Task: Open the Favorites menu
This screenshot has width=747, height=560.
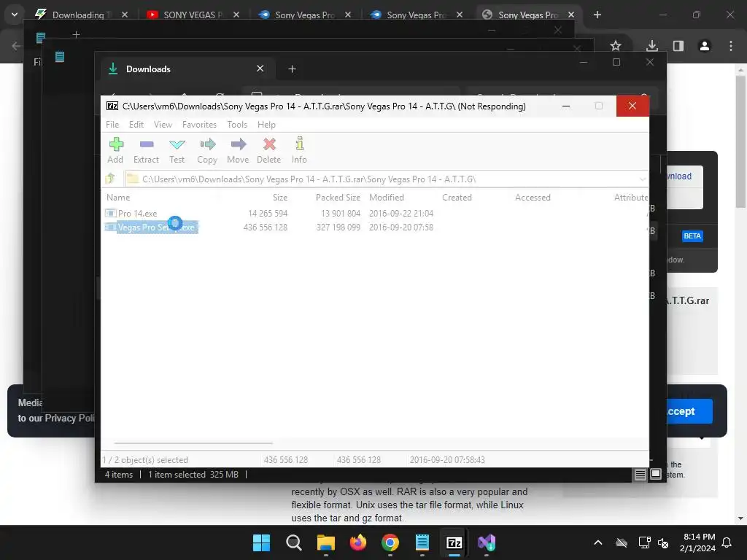Action: pos(200,124)
